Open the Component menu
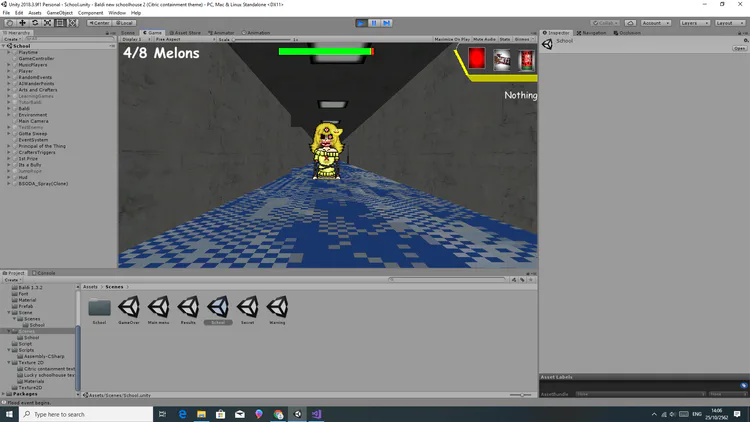The width and height of the screenshot is (750, 422). pos(90,13)
